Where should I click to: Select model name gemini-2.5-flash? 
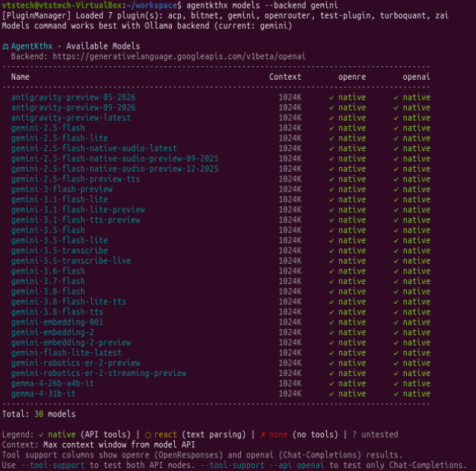tap(48, 128)
